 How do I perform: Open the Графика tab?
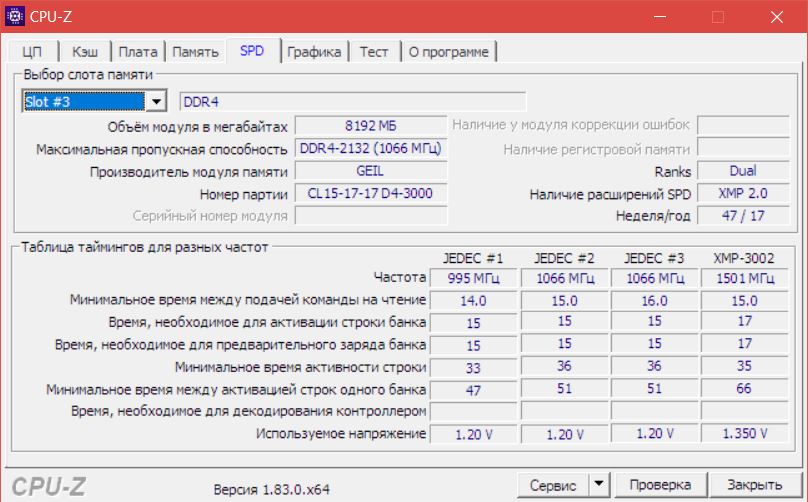(314, 52)
